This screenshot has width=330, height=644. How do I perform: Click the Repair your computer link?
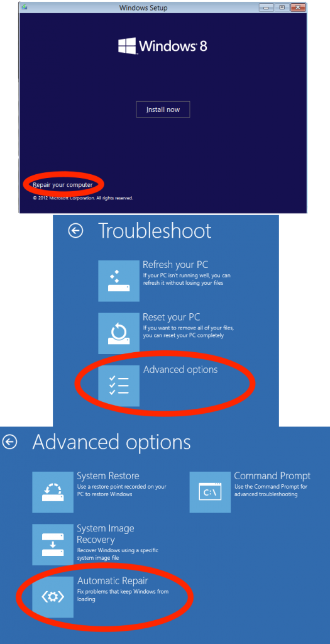pyautogui.click(x=63, y=185)
